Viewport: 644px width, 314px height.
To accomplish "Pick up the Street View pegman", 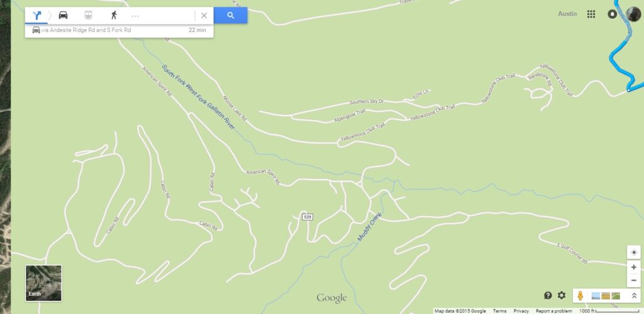I will point(580,295).
